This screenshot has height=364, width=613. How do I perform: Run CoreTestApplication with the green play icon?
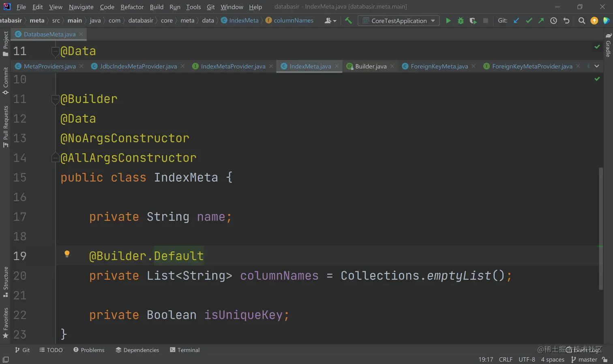click(448, 21)
